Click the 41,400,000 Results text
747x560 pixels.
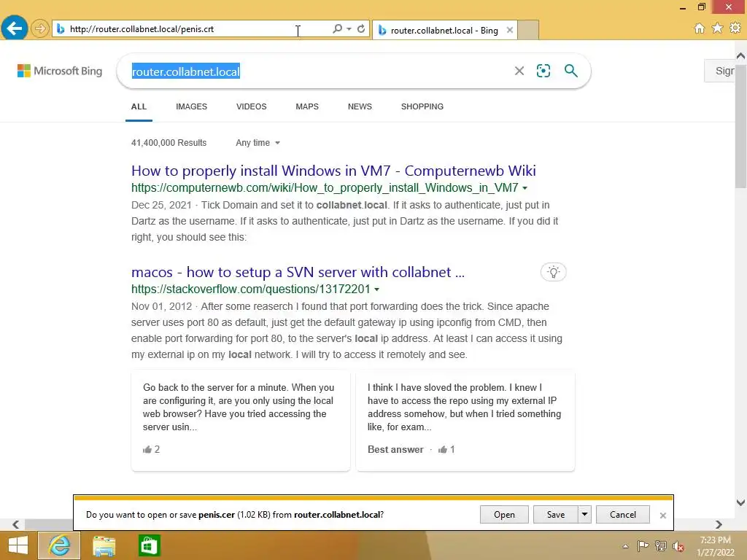pyautogui.click(x=169, y=143)
